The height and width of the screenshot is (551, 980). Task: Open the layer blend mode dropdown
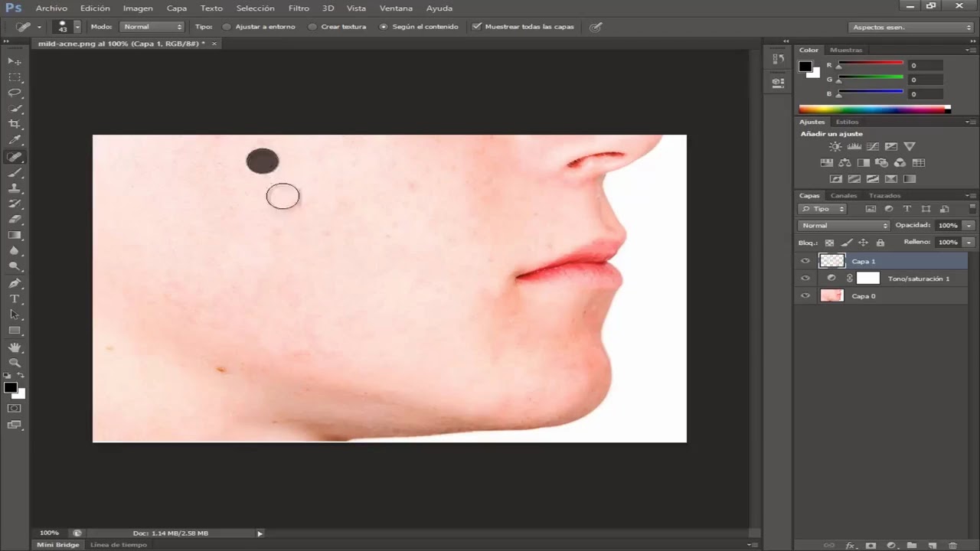[844, 226]
